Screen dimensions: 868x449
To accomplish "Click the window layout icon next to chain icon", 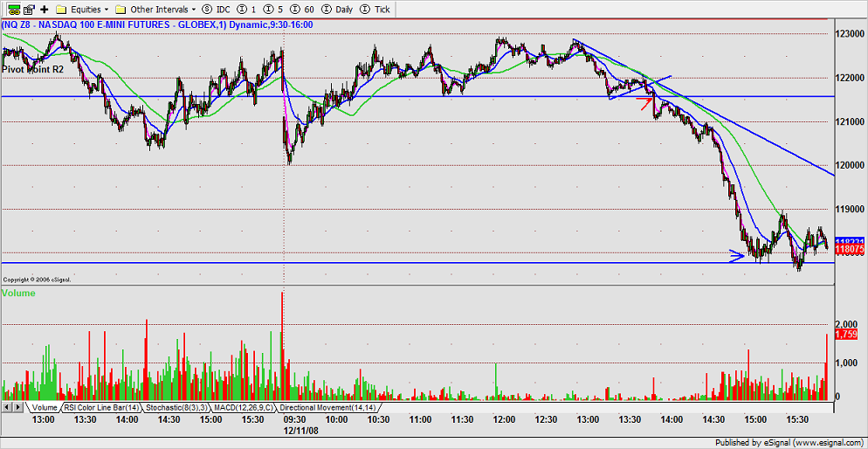I will (30, 10).
